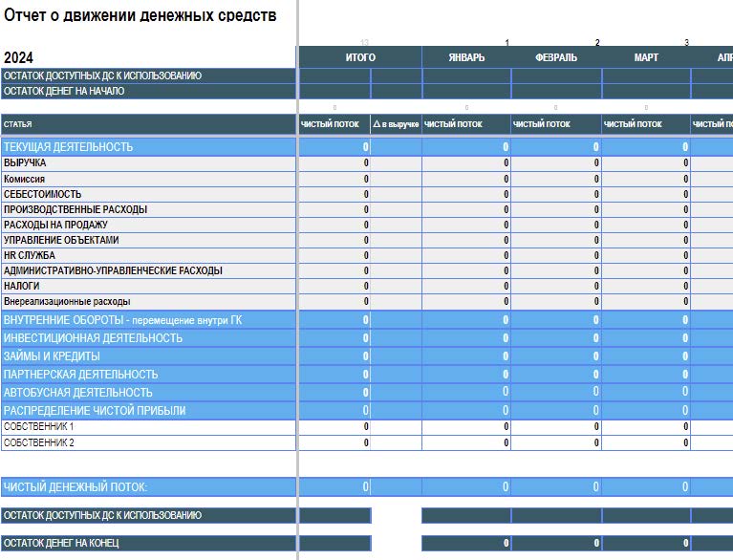Select the report title 'Отчет о движении денежных средств'

tap(140, 15)
